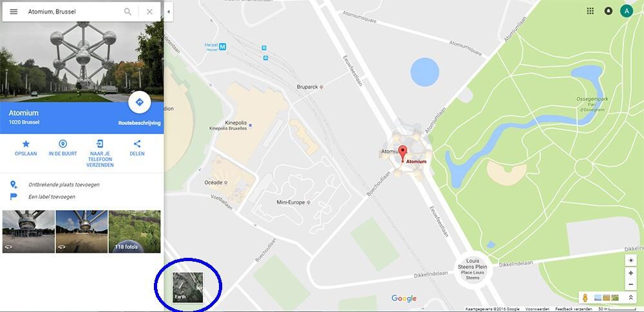Screen dimensions: 644x312
Task: Click Een label toevoegen link
Action: 52,197
